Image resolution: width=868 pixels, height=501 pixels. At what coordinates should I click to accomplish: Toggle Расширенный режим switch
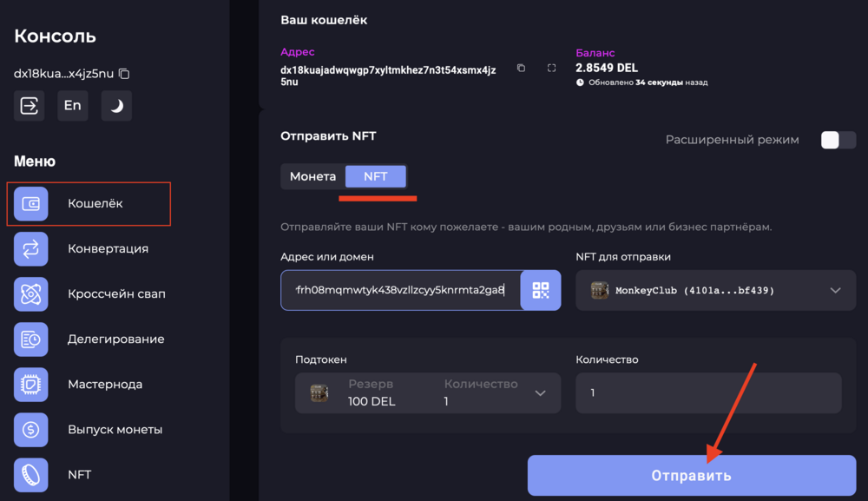pos(838,140)
